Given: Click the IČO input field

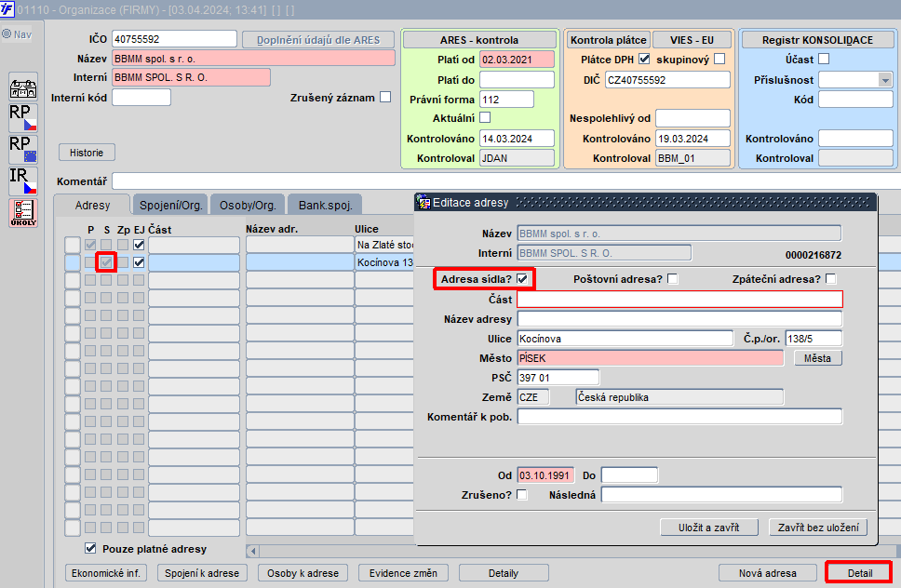Looking at the screenshot, I should click(174, 38).
